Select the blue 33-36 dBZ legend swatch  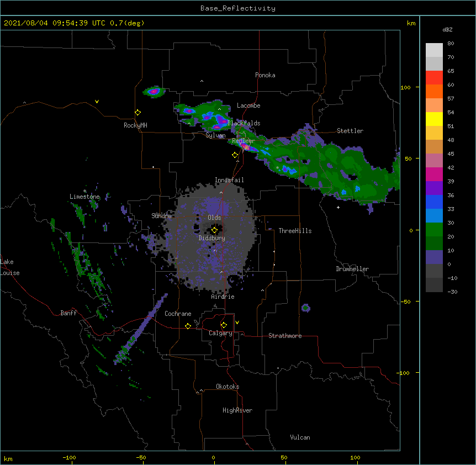434,202
